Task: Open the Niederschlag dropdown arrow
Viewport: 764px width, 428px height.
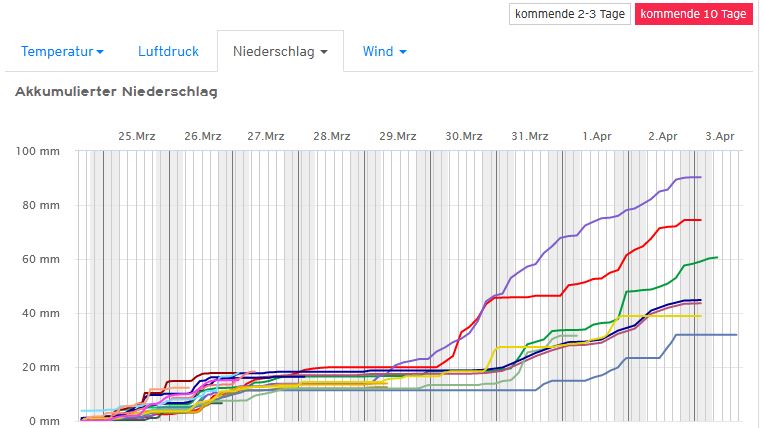Action: pyautogui.click(x=324, y=52)
